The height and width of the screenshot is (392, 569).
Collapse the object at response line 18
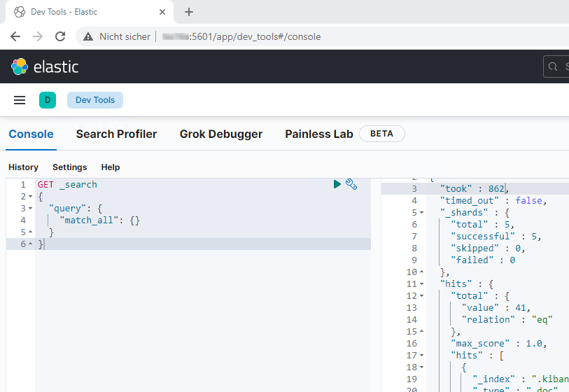click(421, 367)
